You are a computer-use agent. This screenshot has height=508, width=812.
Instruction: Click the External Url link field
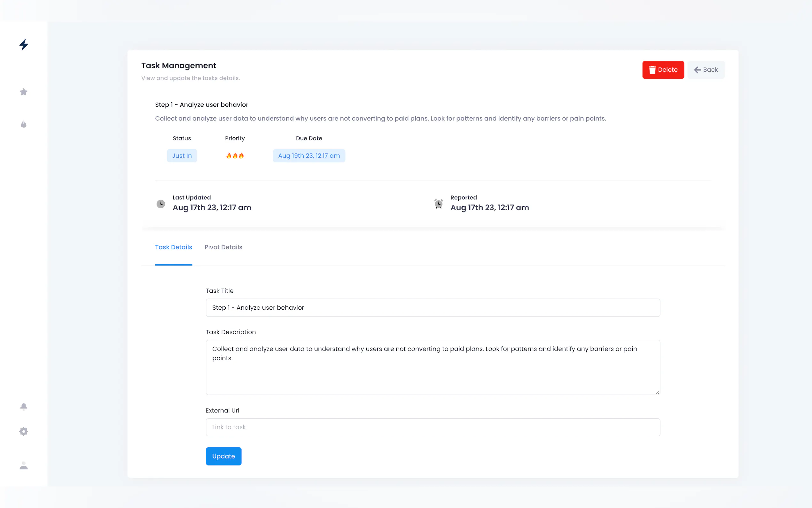(433, 427)
